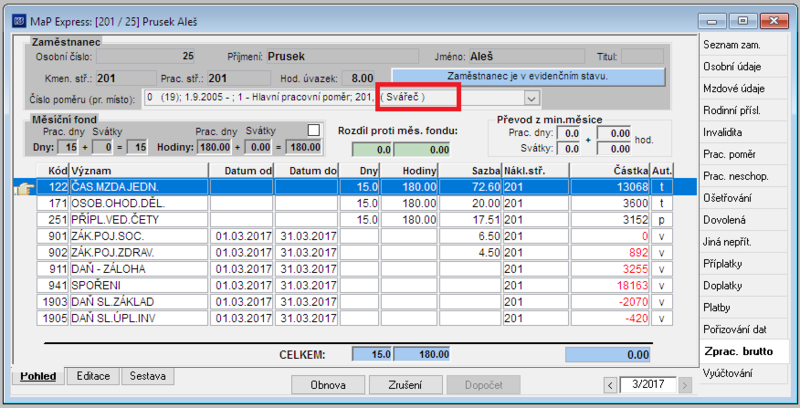Expand the Číslo poměru dropdown arrow
This screenshot has width=800, height=408.
531,98
